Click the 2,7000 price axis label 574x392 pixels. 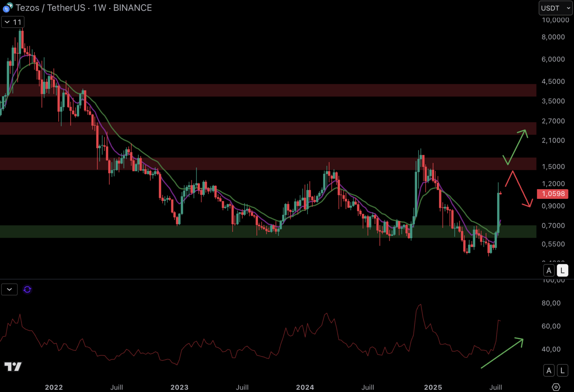click(x=553, y=121)
